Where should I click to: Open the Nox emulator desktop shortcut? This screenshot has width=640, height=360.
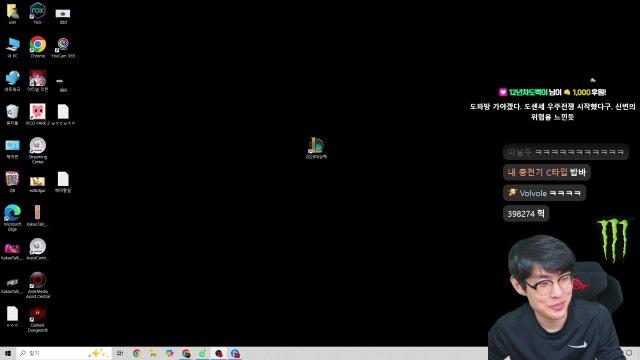[x=38, y=13]
